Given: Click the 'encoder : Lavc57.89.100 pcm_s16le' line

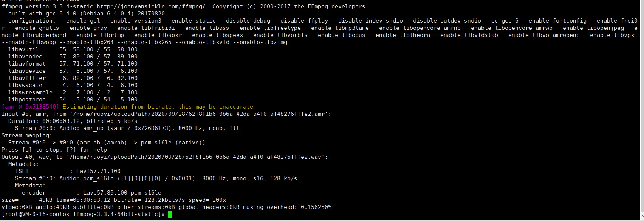Looking at the screenshot, I should click(x=91, y=193).
